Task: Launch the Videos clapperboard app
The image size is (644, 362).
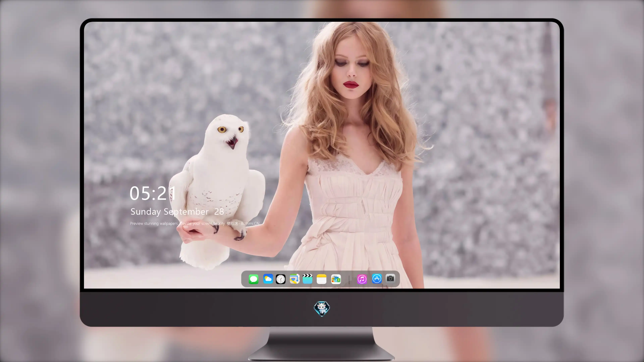Action: click(308, 279)
